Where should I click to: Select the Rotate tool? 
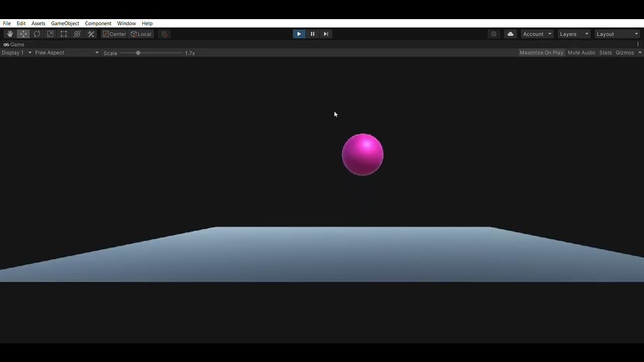(x=37, y=34)
